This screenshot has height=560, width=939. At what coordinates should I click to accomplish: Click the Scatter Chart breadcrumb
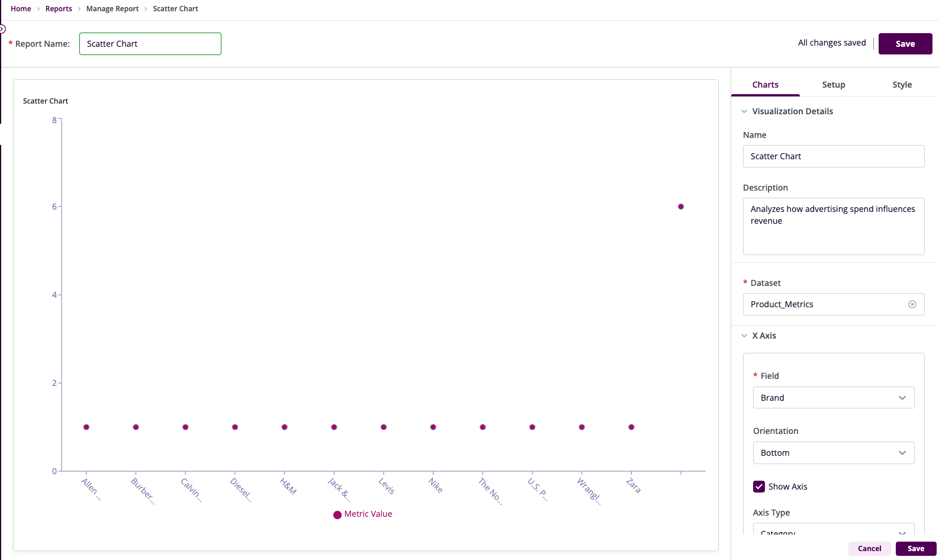(175, 9)
